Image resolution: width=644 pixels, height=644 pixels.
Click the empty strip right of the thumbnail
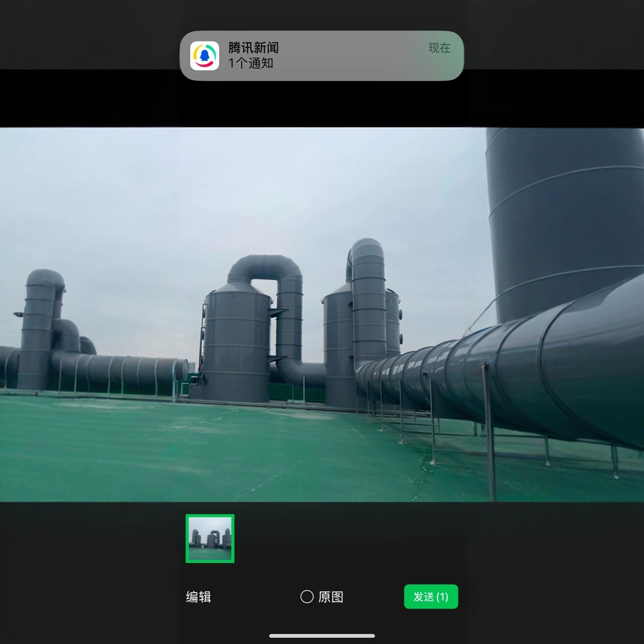tap(349, 538)
